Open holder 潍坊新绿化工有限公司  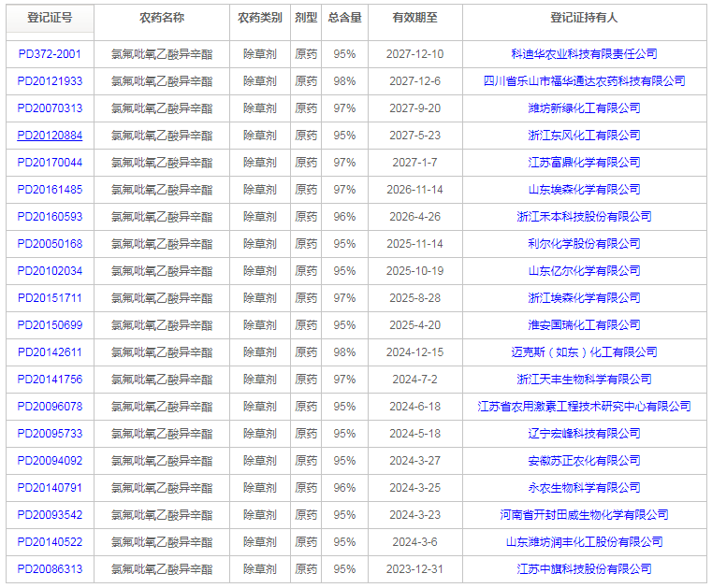pos(584,108)
